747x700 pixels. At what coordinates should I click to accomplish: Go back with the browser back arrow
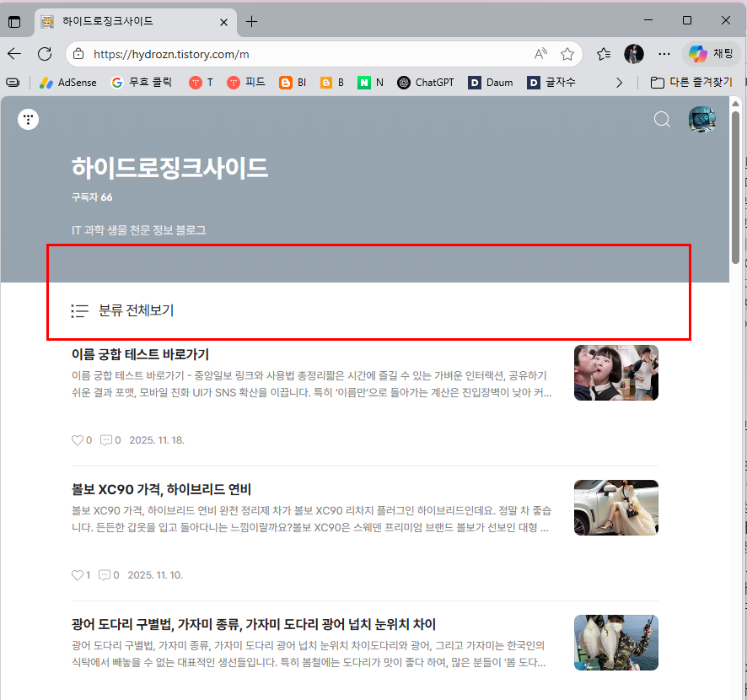15,54
